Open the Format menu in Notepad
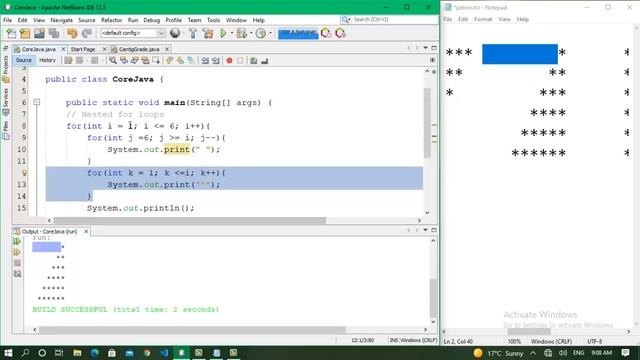 tap(483, 19)
